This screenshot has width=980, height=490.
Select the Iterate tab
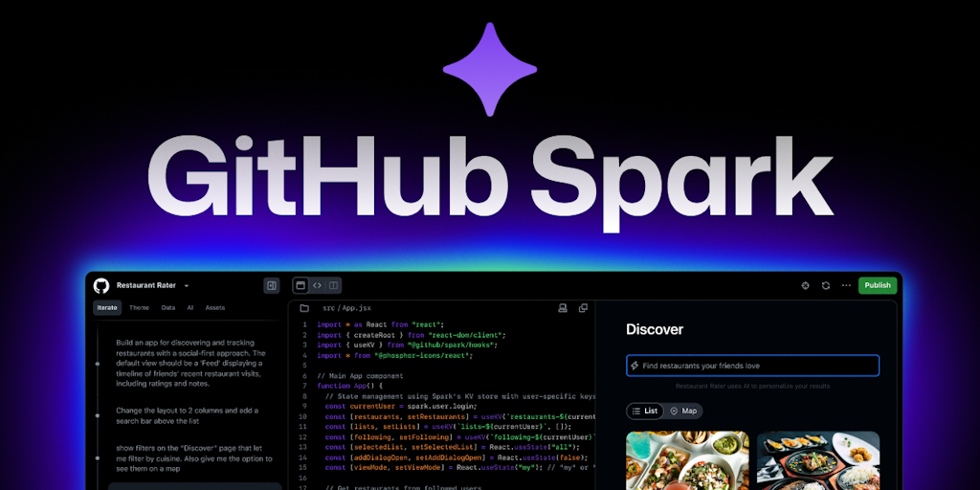tap(107, 307)
